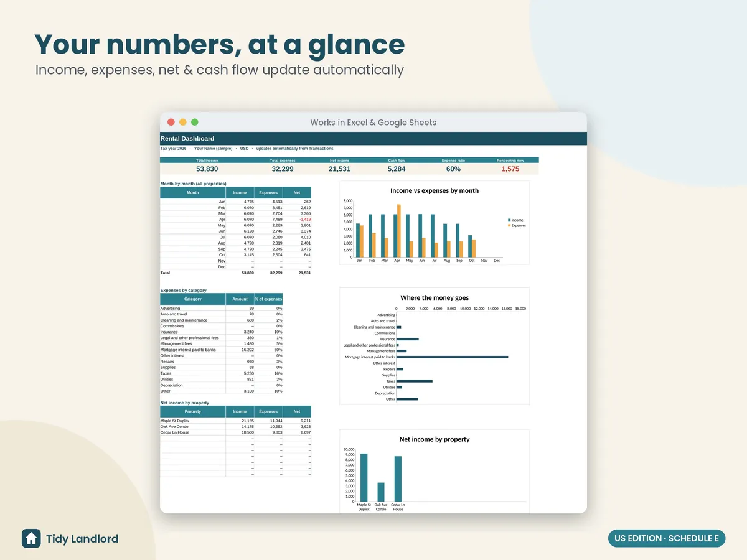Click the Month column header

[x=193, y=193]
